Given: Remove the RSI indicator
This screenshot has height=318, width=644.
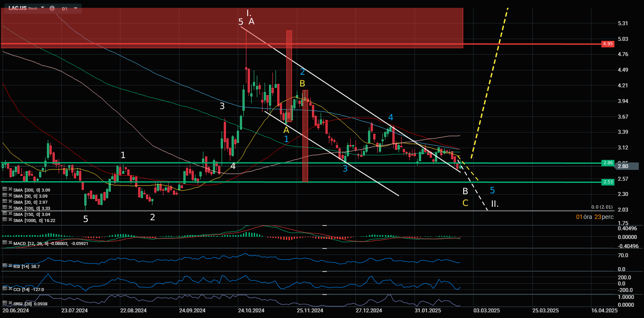Looking at the screenshot, I should pos(10,265).
